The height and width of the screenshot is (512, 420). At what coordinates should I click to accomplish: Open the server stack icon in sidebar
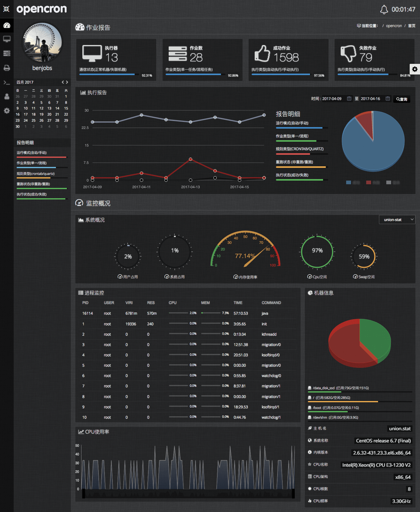pyautogui.click(x=7, y=53)
